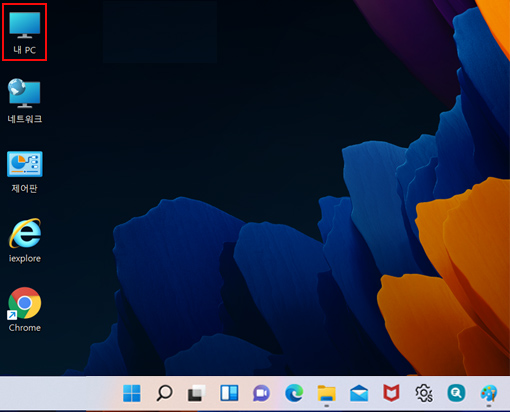Launch the Teams Chat taskbar icon
The height and width of the screenshot is (412, 510).
tap(261, 393)
